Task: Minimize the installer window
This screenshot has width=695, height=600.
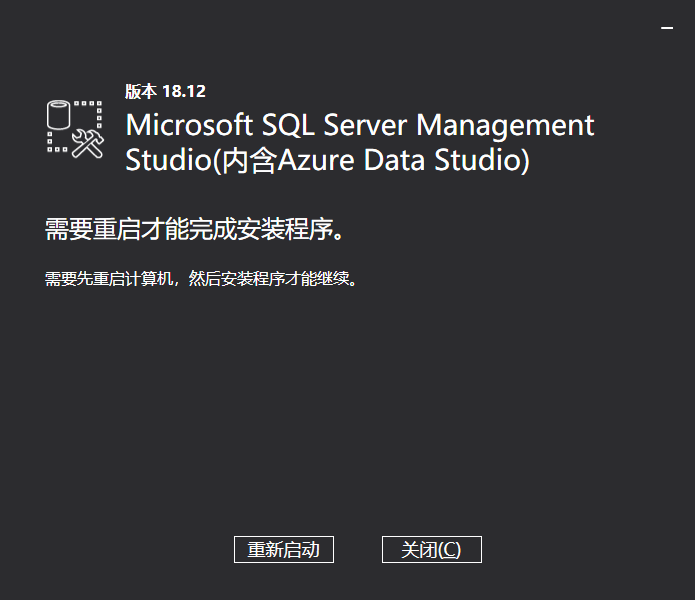Action: pos(667,28)
